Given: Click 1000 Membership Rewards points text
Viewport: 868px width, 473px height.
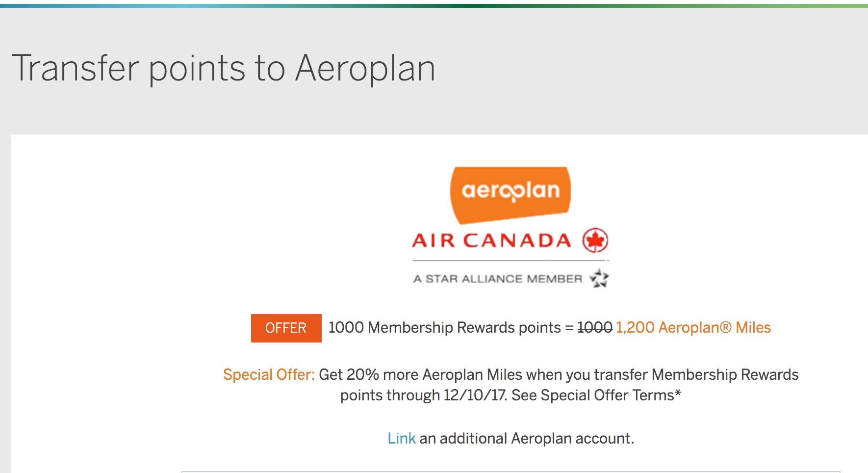Looking at the screenshot, I should tap(445, 327).
